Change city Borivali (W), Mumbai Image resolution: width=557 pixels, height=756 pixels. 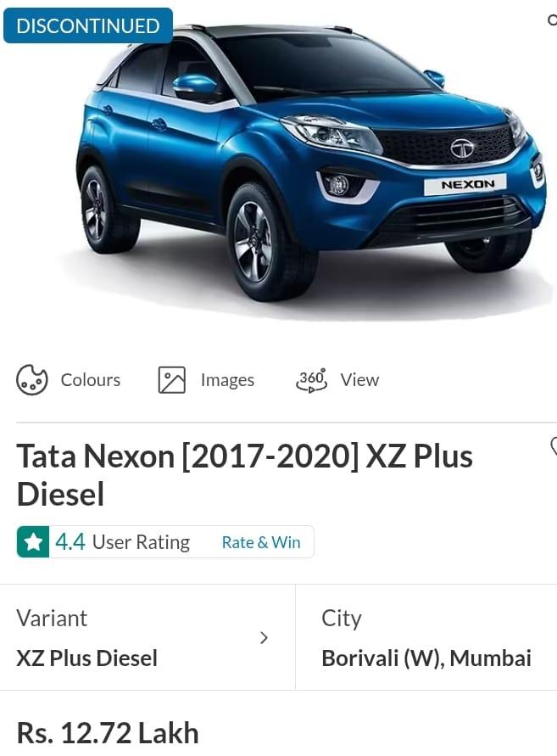pos(426,658)
